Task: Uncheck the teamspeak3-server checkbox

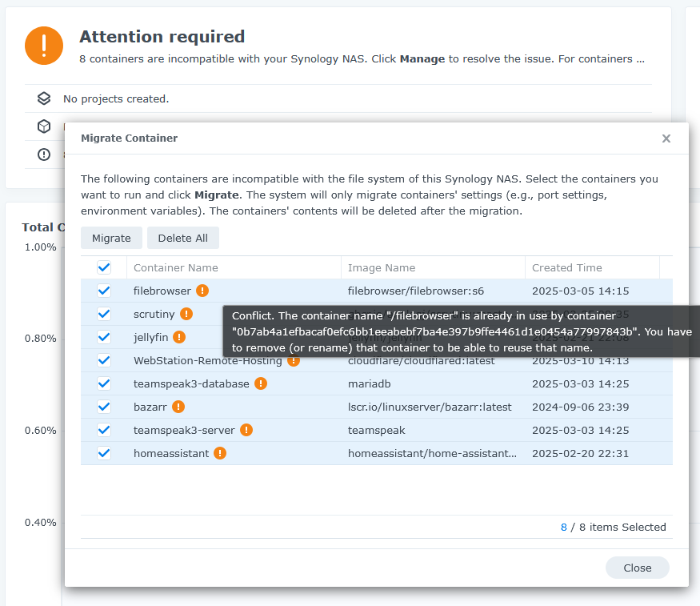Action: point(104,430)
